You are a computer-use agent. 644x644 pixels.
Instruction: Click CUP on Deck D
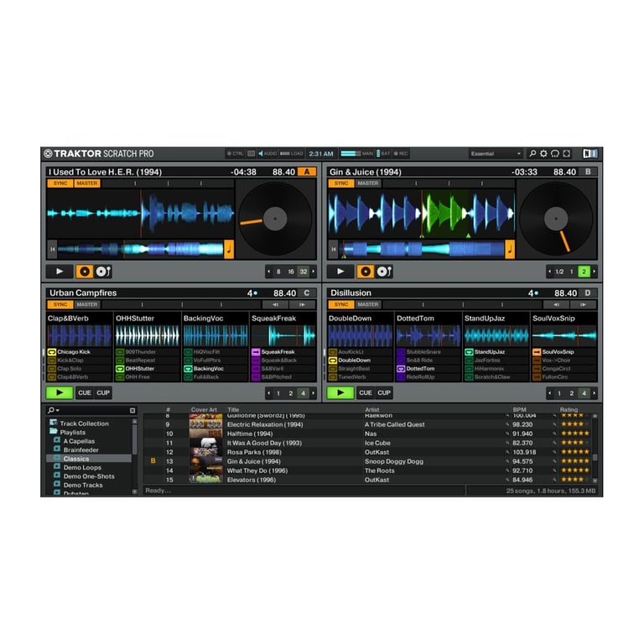click(384, 393)
